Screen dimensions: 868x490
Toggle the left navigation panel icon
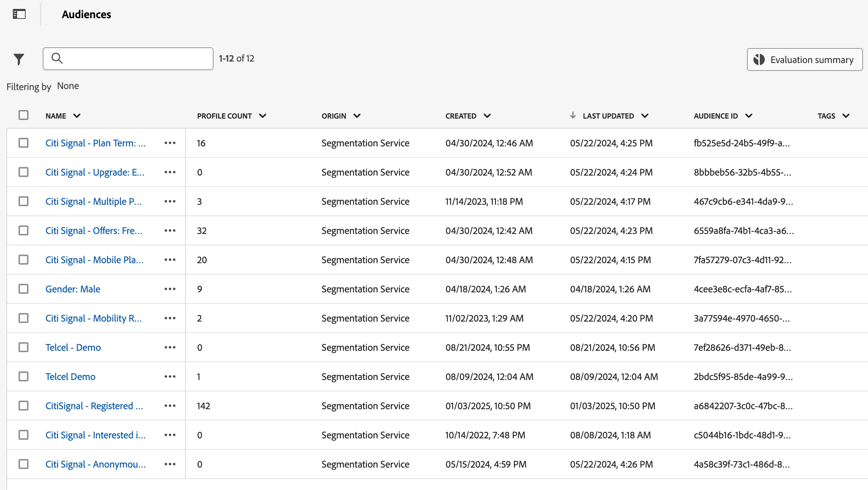pyautogui.click(x=19, y=14)
